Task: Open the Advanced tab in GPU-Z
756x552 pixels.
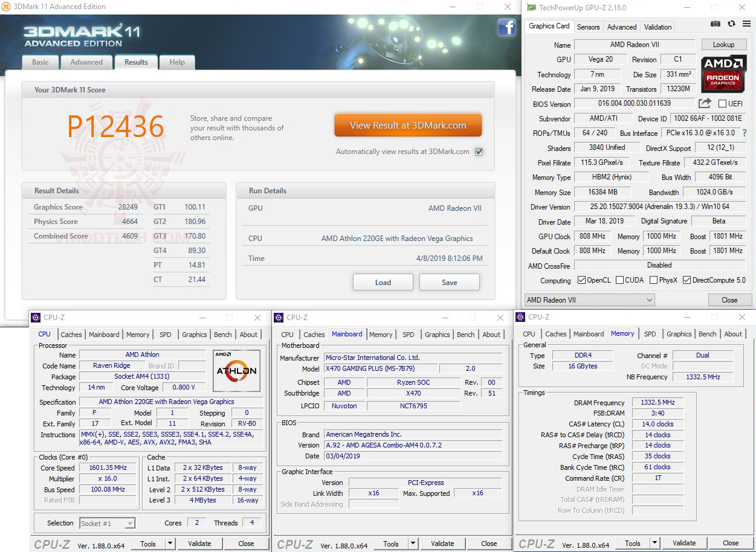Action: click(622, 27)
